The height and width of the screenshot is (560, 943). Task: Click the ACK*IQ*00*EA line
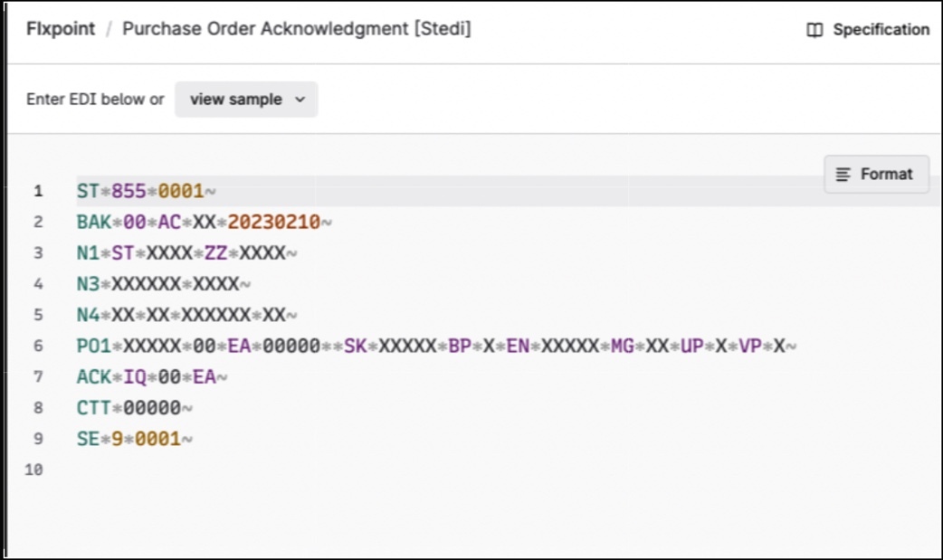(x=151, y=376)
